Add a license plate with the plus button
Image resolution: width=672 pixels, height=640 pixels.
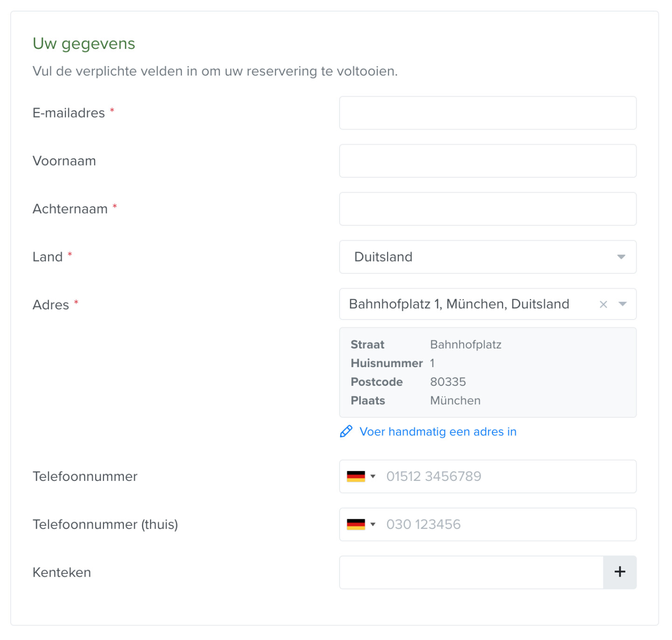coord(619,572)
